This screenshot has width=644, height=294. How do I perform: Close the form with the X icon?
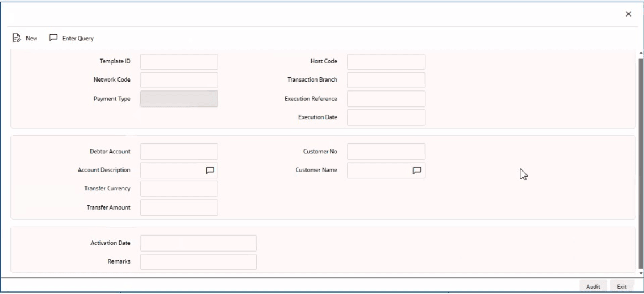[x=629, y=14]
